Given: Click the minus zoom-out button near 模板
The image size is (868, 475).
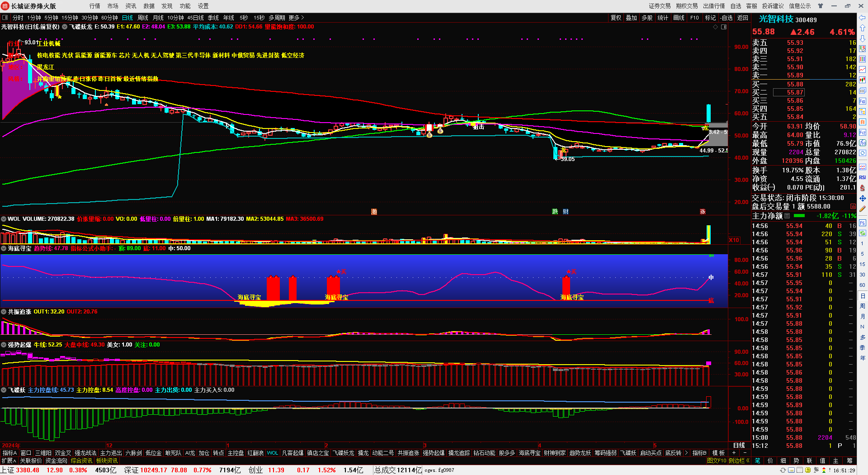Looking at the screenshot, I should [745, 453].
